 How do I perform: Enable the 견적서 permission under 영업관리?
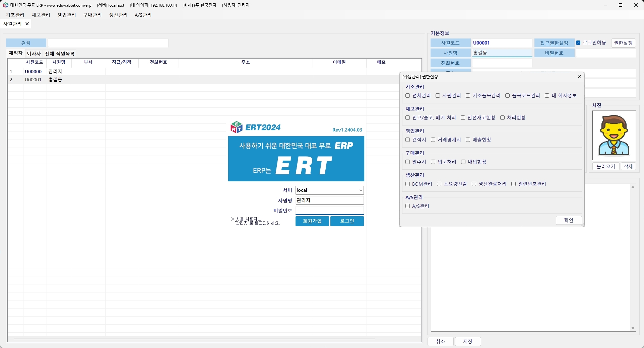(x=408, y=140)
